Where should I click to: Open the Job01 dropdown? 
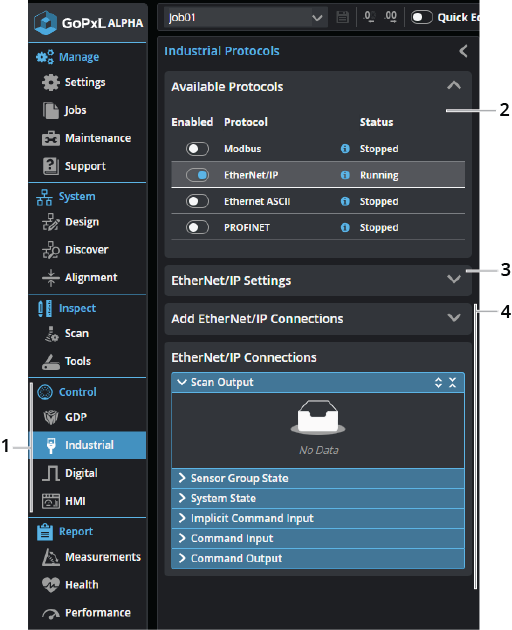pos(246,17)
